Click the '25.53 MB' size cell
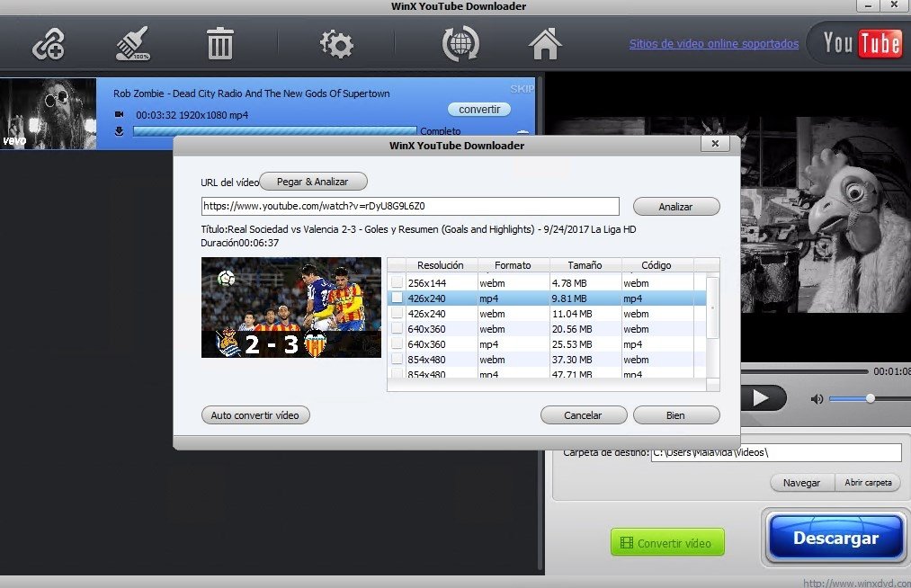911x588 pixels. tap(585, 344)
